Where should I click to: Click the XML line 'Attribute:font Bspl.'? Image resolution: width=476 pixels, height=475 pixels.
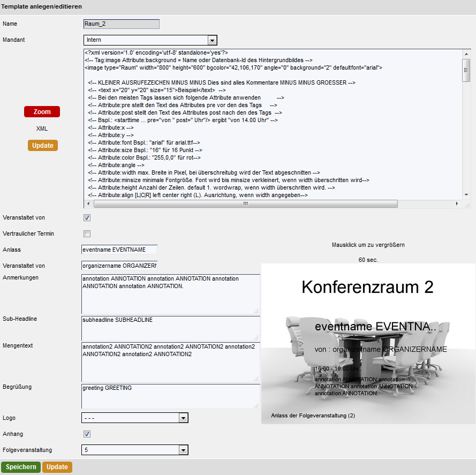coord(144,143)
